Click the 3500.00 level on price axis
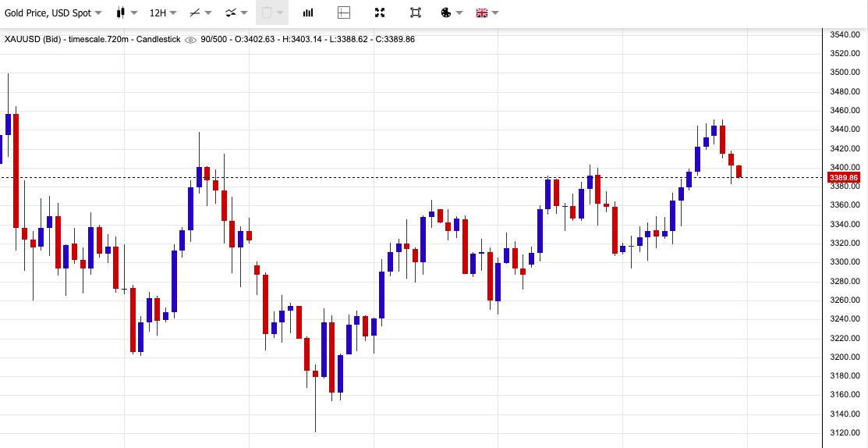 pyautogui.click(x=845, y=73)
